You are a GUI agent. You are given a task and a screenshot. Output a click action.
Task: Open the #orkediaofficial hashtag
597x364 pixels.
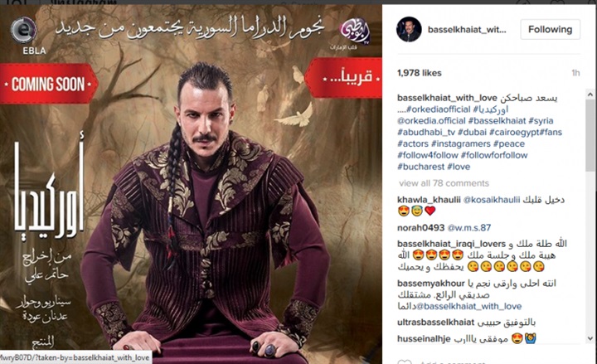click(439, 109)
